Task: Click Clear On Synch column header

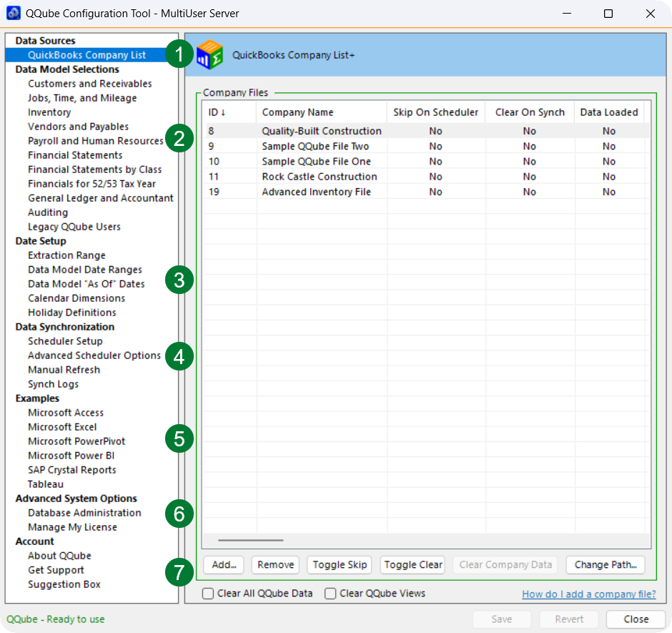Action: pos(530,112)
